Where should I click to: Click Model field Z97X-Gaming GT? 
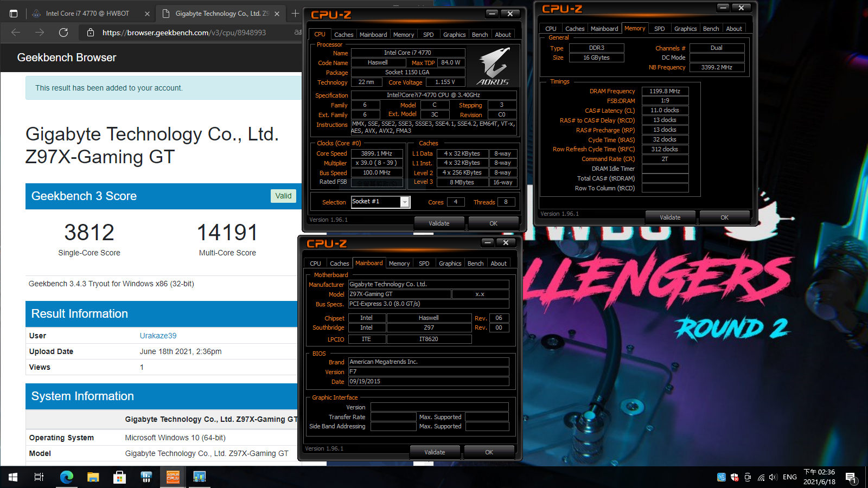[x=400, y=294]
